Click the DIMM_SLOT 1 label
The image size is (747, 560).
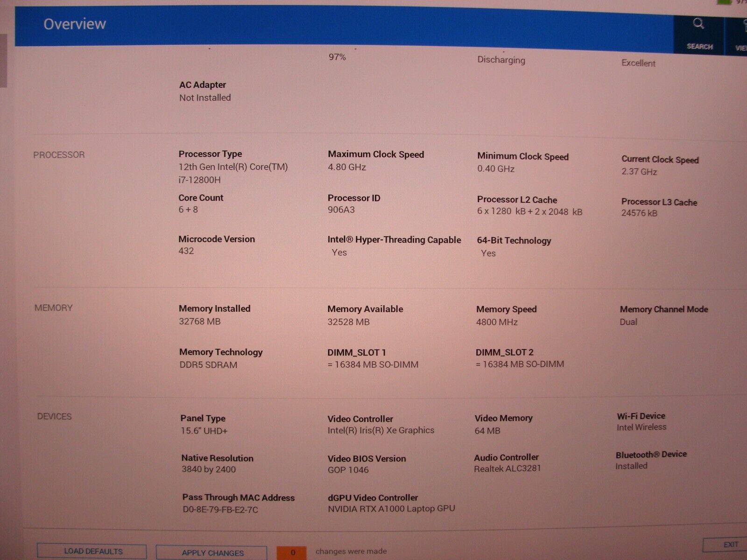pyautogui.click(x=357, y=352)
